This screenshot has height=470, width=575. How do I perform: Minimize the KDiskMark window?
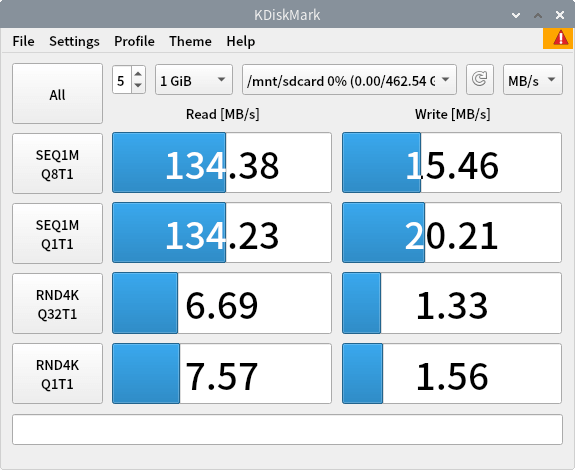click(516, 15)
